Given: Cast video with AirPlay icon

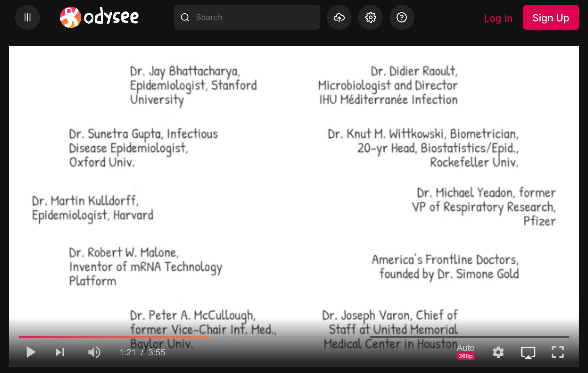Looking at the screenshot, I should tap(528, 353).
